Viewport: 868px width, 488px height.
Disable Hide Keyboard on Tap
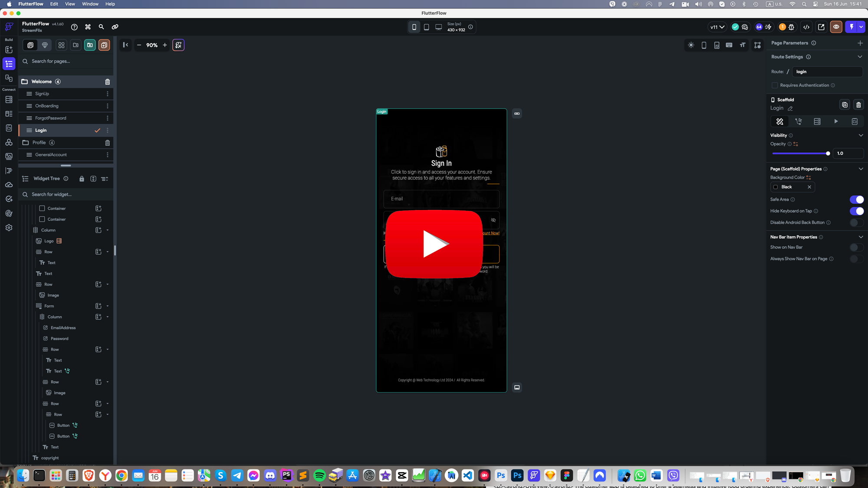coord(856,211)
